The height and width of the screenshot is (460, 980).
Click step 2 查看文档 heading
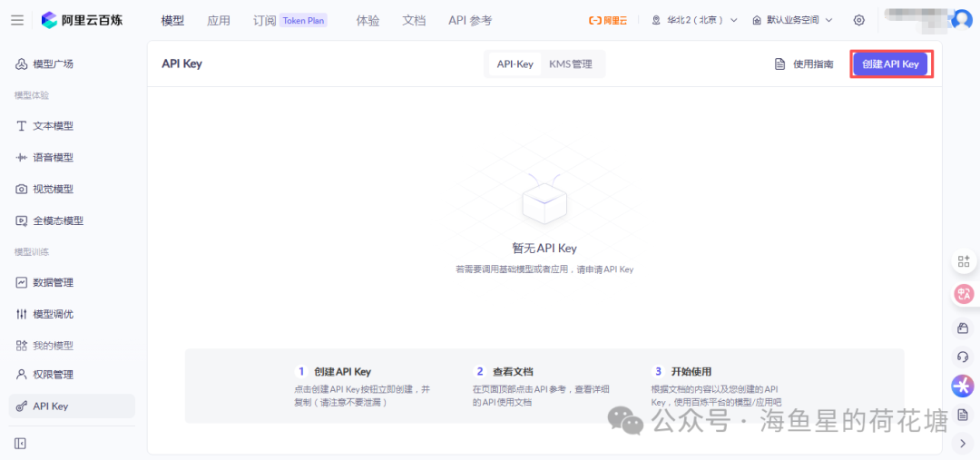(513, 371)
